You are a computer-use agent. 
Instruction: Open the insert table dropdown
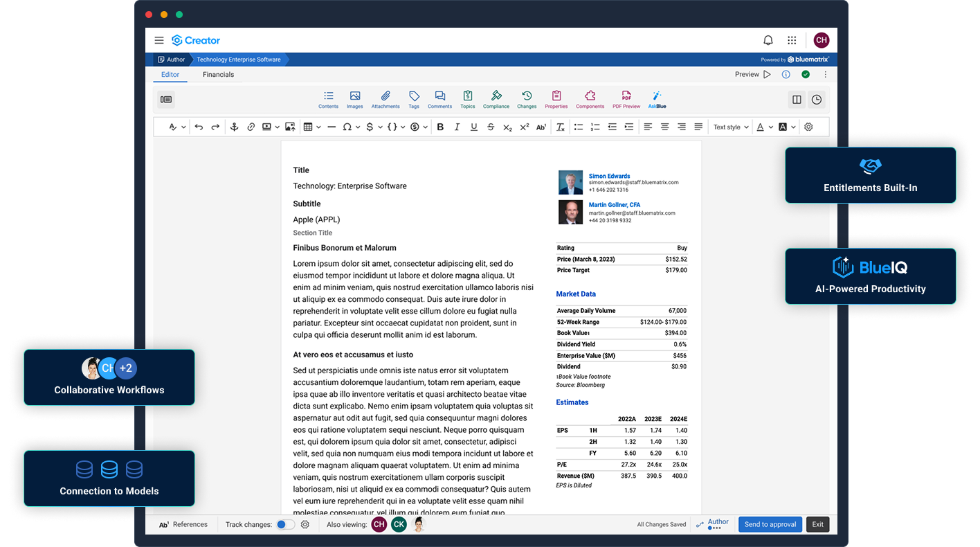point(312,127)
